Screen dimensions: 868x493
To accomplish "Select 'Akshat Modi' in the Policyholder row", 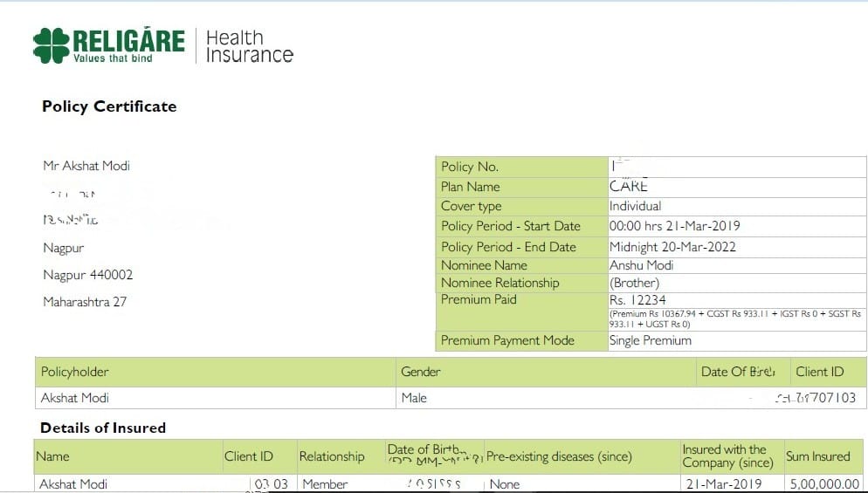I will pos(75,398).
